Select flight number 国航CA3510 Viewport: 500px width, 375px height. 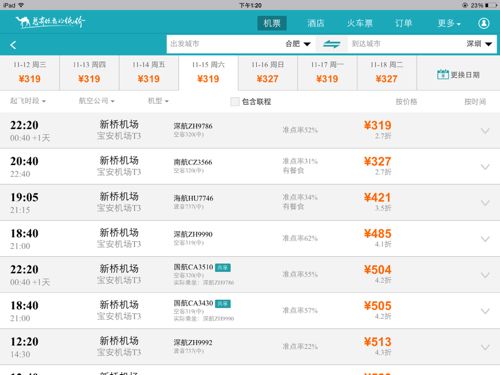193,267
